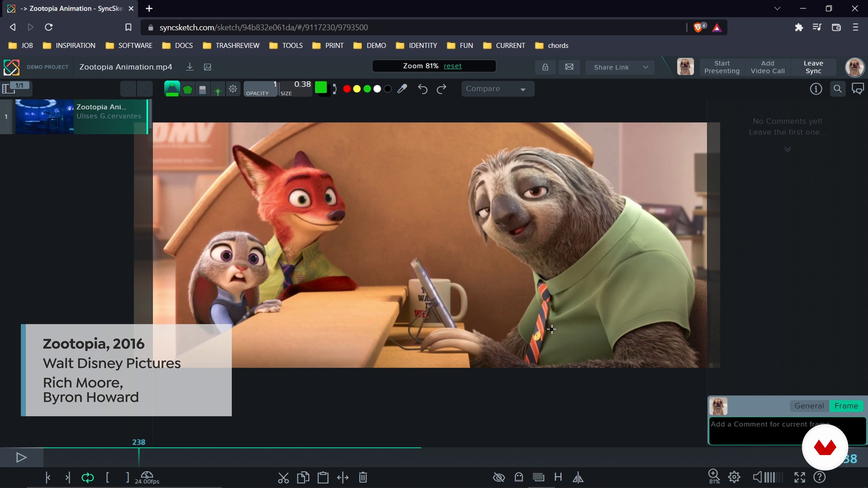
Task: Click the DEMO PROJECT label
Action: (x=47, y=67)
